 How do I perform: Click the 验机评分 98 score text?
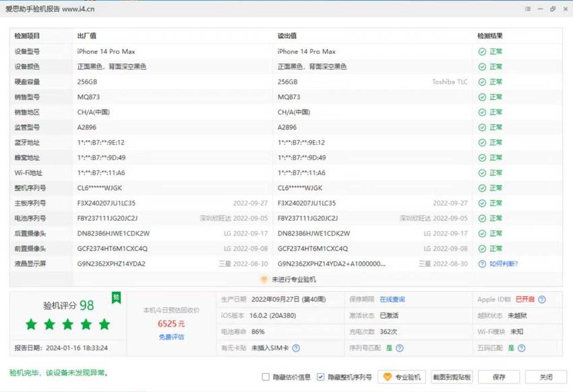point(68,305)
